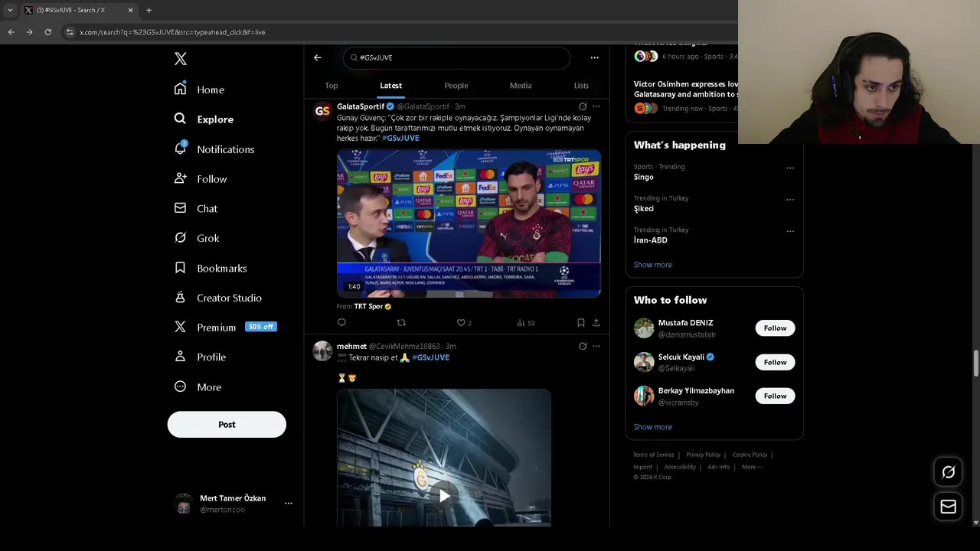
Task: Follow Berkay Yilmazbayhan
Action: [775, 396]
